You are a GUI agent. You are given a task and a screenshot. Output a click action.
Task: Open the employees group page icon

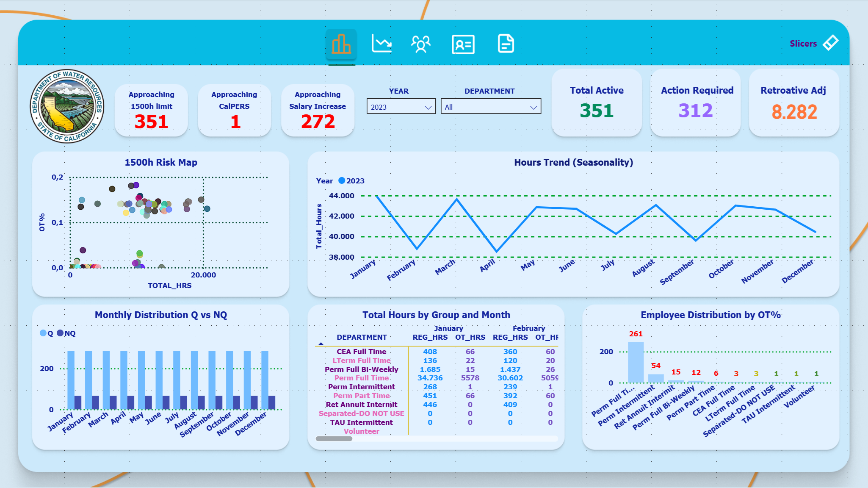[420, 44]
